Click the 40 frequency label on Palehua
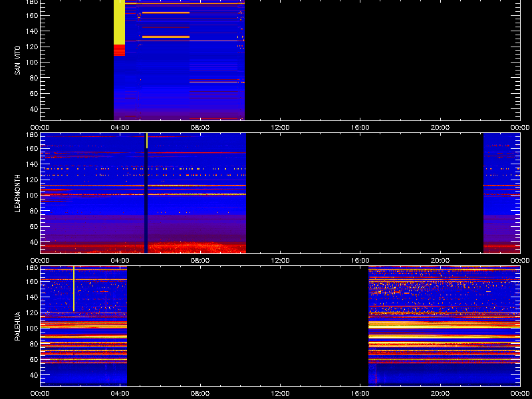 tap(35, 375)
